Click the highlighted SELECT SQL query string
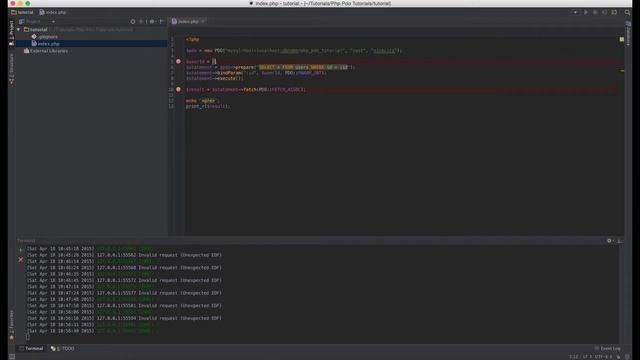This screenshot has width=640, height=360. (303, 67)
